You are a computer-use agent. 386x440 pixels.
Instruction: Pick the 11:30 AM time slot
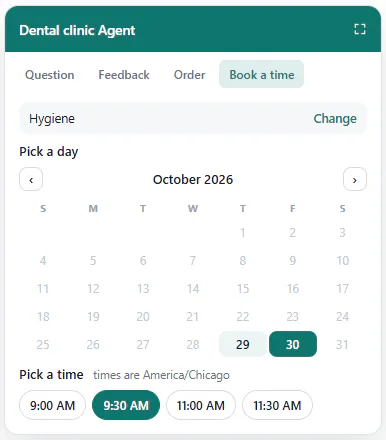[x=277, y=405]
